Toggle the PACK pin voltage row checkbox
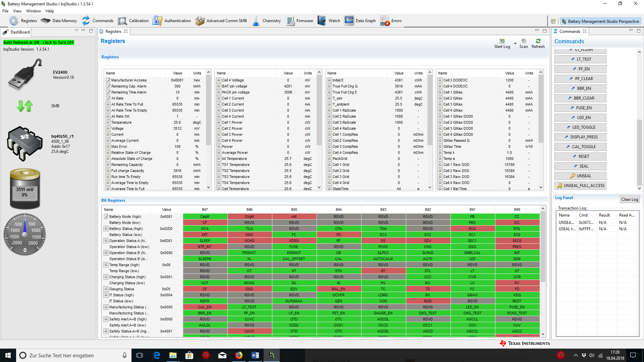This screenshot has height=362, width=644. [219, 92]
